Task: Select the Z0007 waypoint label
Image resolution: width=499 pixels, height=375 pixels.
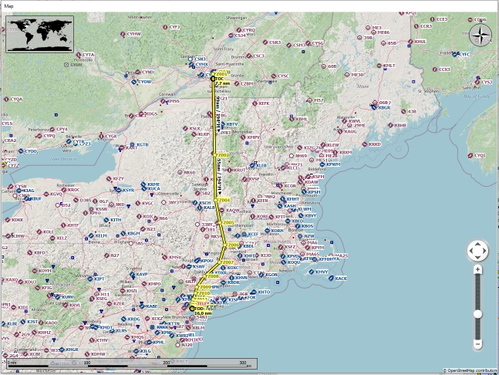Action: [228, 263]
